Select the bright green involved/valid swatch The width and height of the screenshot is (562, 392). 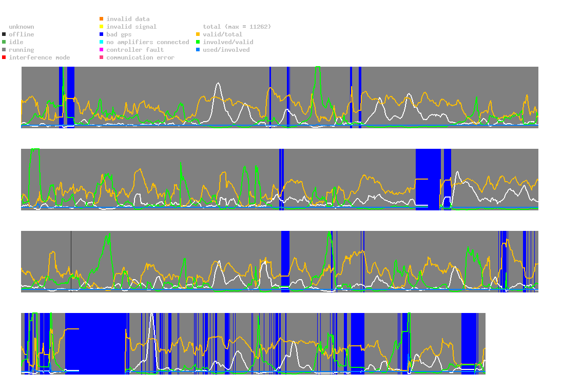(x=198, y=42)
